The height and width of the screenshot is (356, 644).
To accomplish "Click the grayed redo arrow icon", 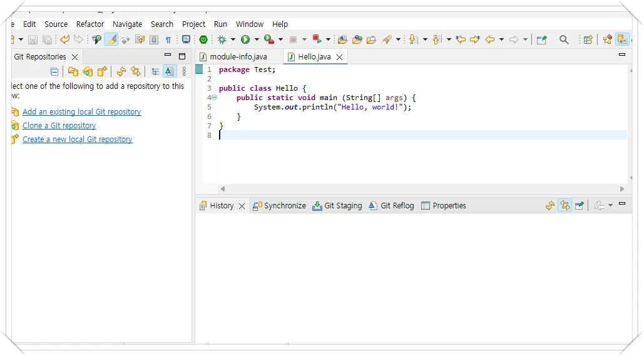I will point(78,39).
